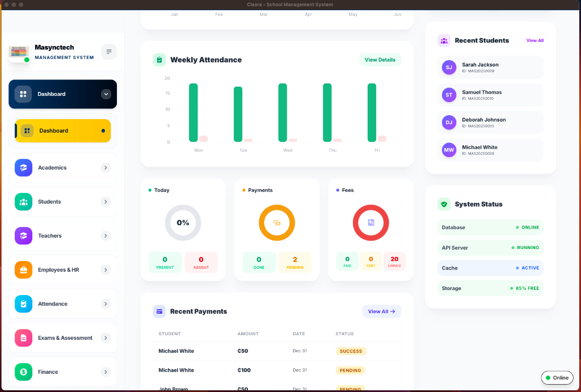Click the sidebar collapse icon beside Masynctech
The height and width of the screenshot is (392, 581).
pos(108,52)
